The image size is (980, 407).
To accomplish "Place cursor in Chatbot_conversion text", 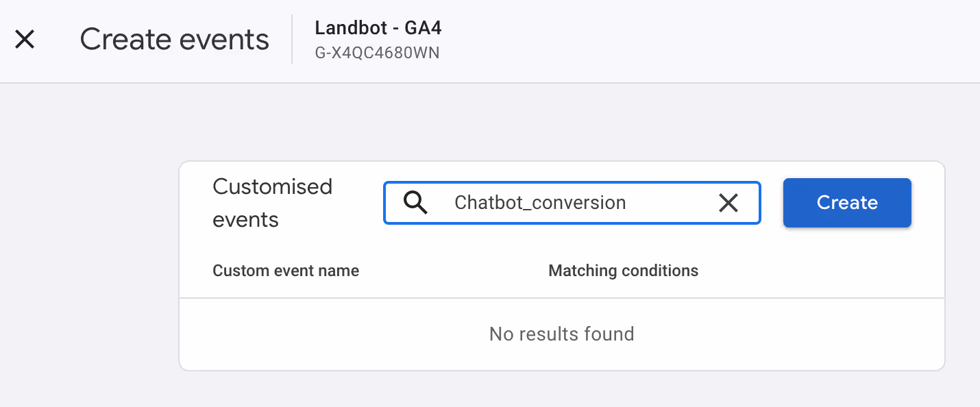I will [540, 203].
